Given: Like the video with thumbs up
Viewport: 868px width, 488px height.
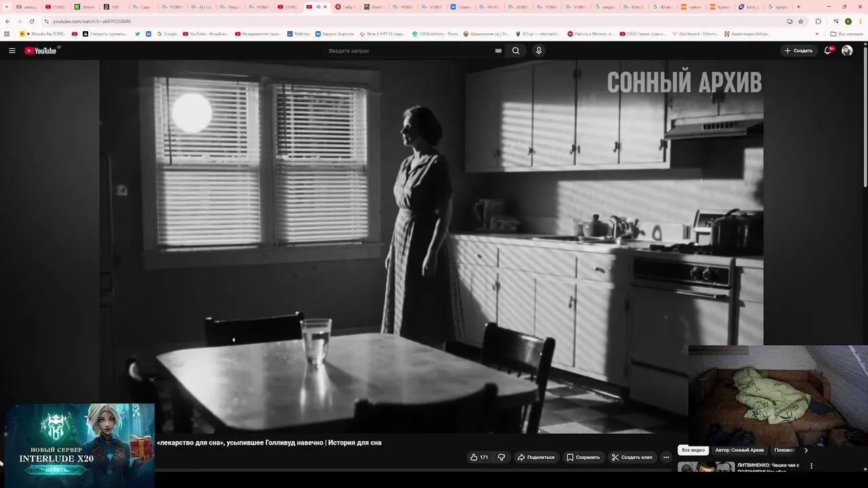Looking at the screenshot, I should [x=479, y=457].
